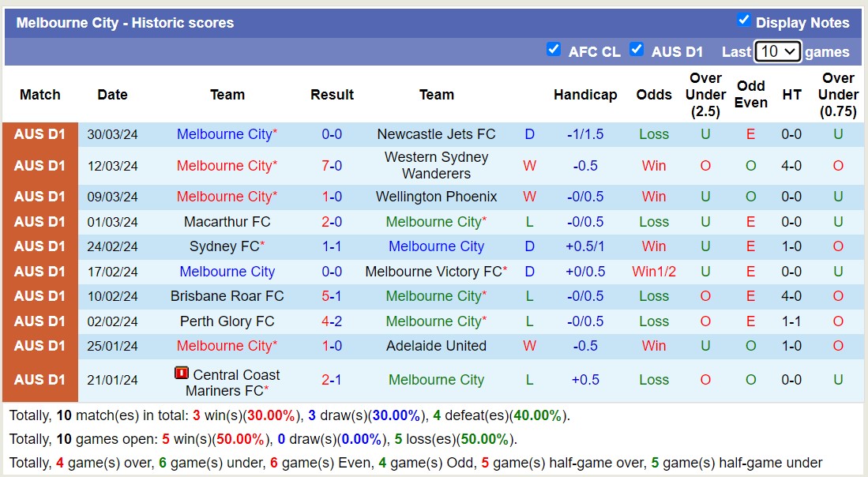This screenshot has height=477, width=868.
Task: Expand the games dropdown arrow
Action: pos(790,51)
